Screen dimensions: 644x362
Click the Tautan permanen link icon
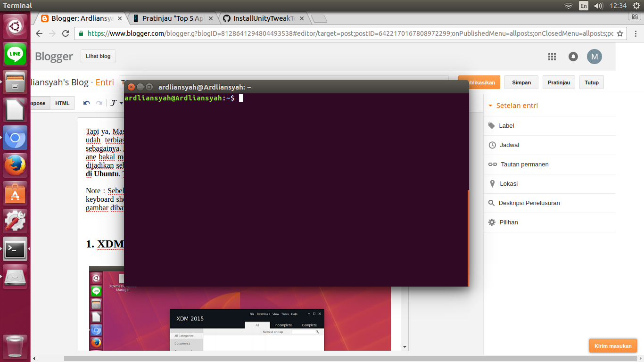[493, 164]
